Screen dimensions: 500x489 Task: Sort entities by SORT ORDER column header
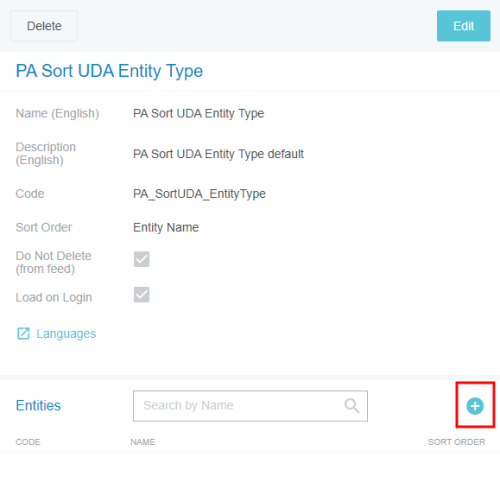[x=456, y=442]
